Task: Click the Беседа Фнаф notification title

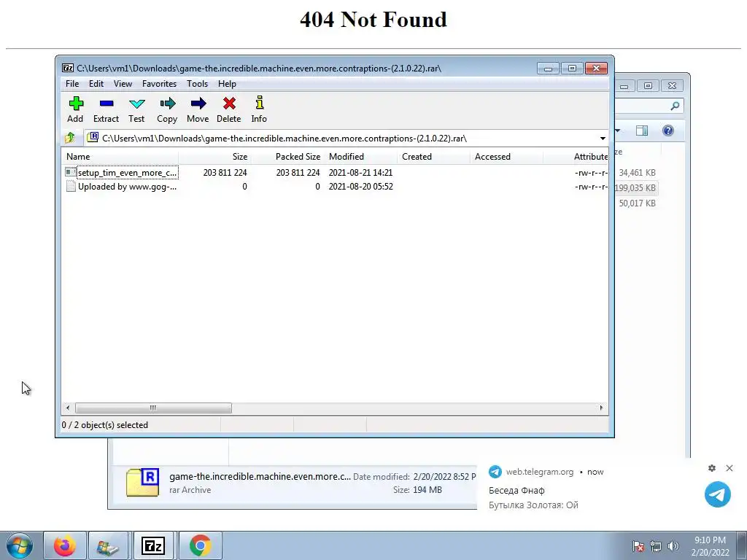Action: coord(516,490)
